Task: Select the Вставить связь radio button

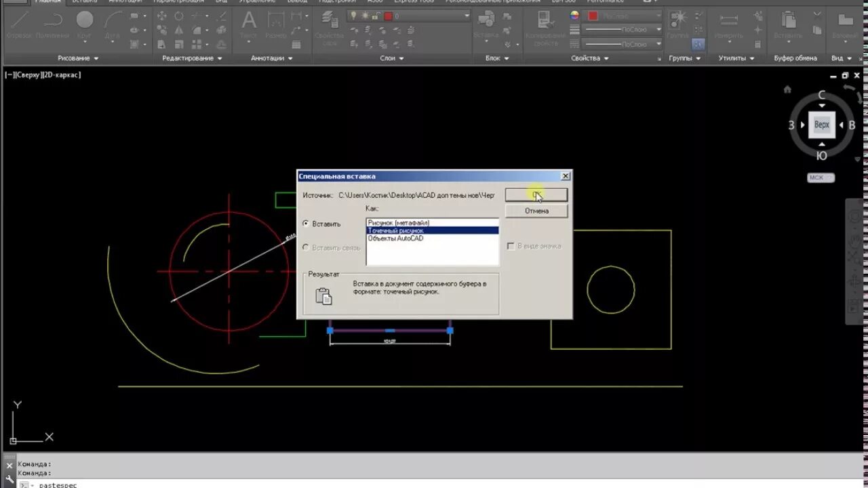Action: tap(307, 248)
